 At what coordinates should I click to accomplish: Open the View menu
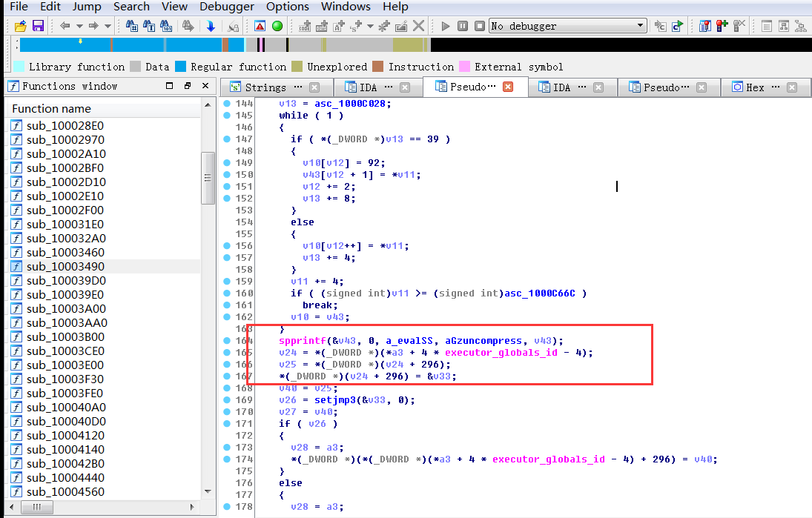coord(174,7)
